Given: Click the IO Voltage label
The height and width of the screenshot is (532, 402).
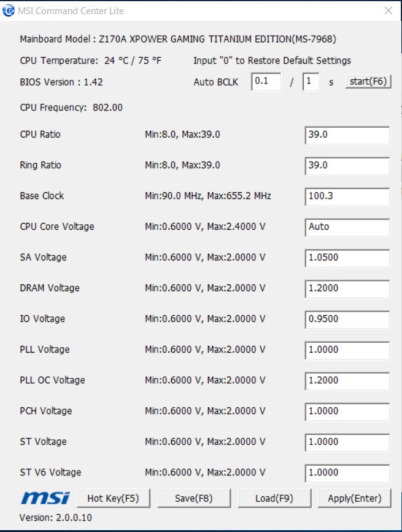Looking at the screenshot, I should click(x=42, y=319).
